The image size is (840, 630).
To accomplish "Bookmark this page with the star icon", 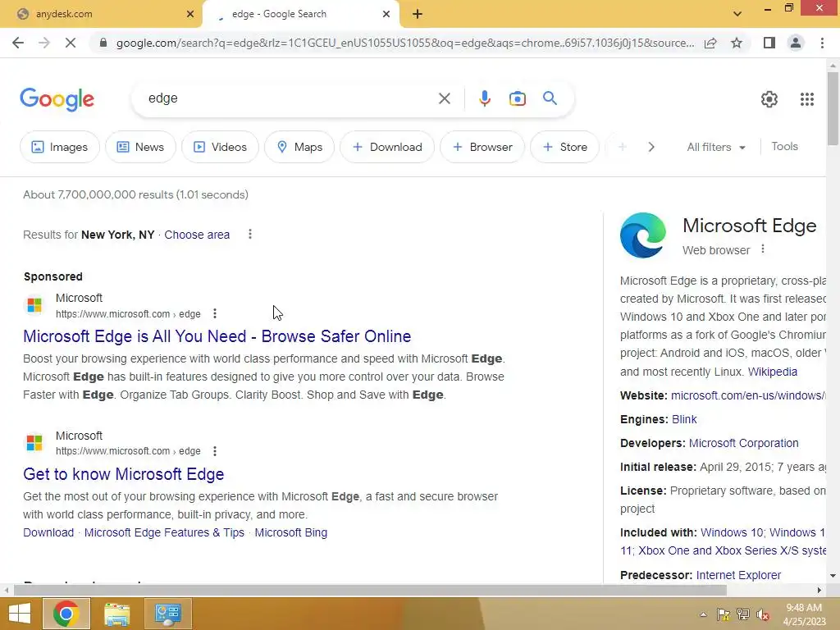I will click(x=737, y=43).
